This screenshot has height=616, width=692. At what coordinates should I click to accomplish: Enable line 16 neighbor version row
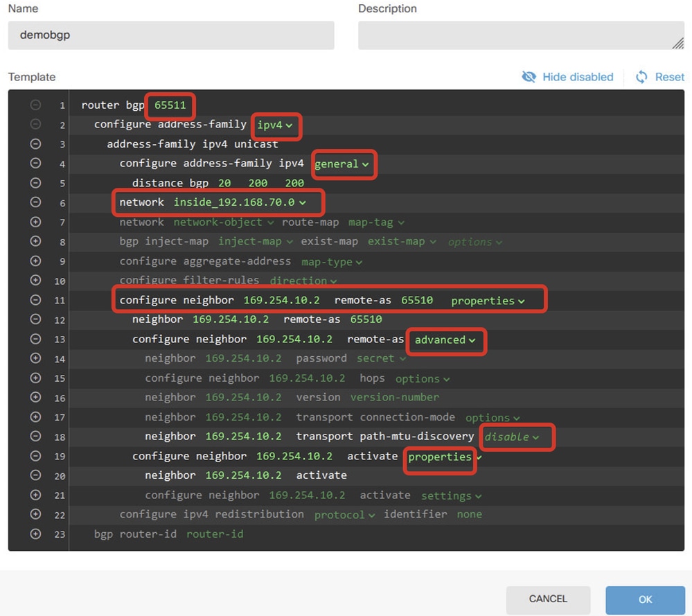pos(35,397)
